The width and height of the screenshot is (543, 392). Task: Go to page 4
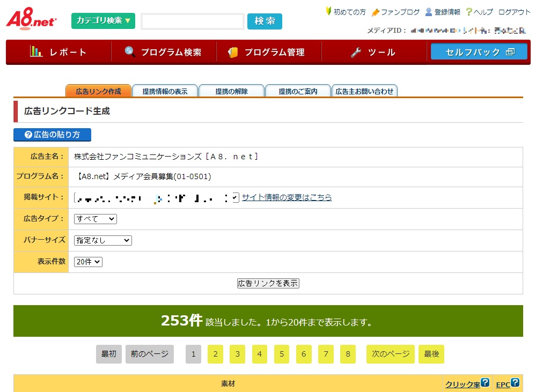point(260,354)
